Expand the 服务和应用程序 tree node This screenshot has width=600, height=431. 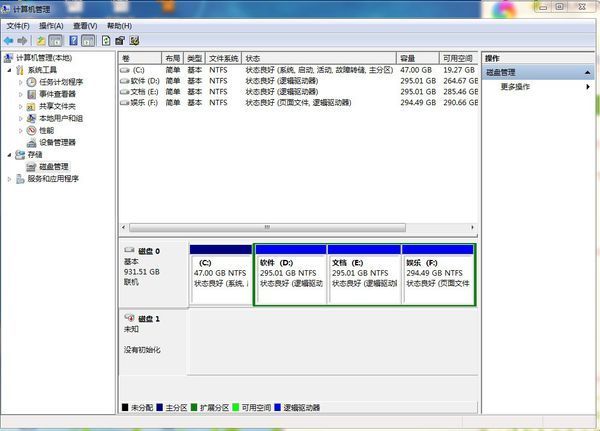tap(10, 179)
